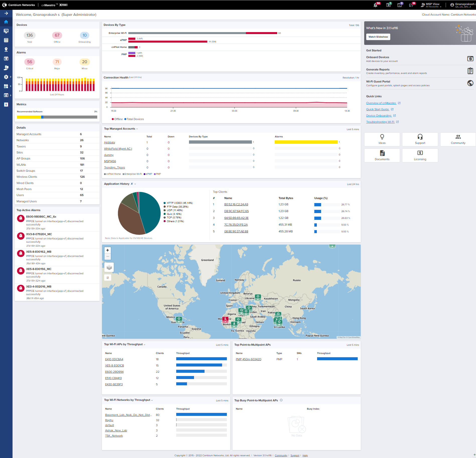The width and height of the screenshot is (476, 458).
Task: Open Application History dropdown chevron
Action: pos(135,184)
